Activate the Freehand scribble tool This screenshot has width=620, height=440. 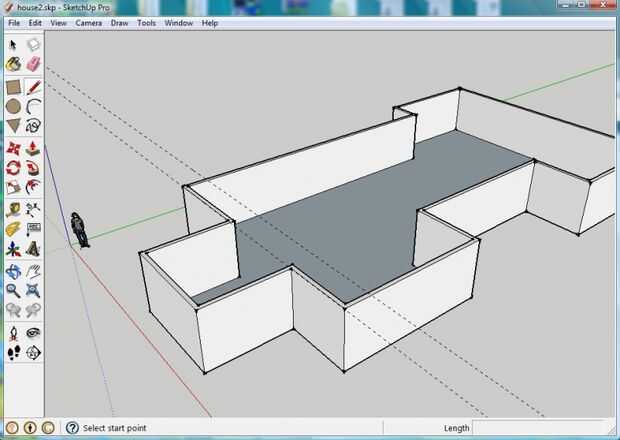(33, 126)
